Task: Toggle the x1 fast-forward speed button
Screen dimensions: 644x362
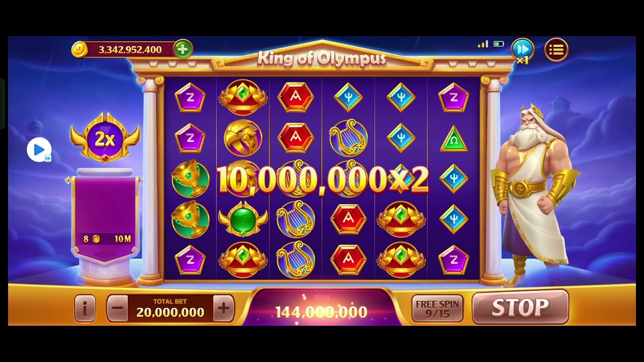Action: pyautogui.click(x=523, y=50)
